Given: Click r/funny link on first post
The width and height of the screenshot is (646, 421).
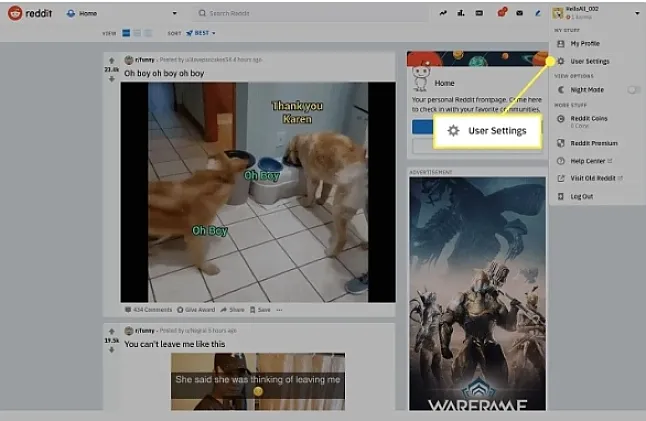Looking at the screenshot, I should 145,60.
